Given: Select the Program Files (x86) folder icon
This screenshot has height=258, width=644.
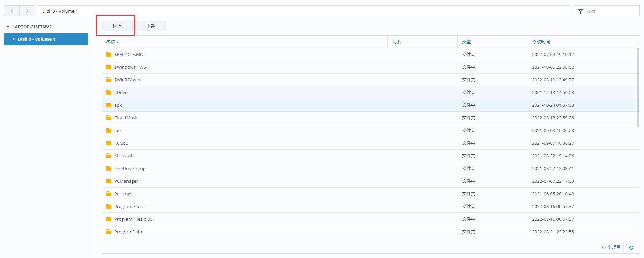Looking at the screenshot, I should 109,219.
